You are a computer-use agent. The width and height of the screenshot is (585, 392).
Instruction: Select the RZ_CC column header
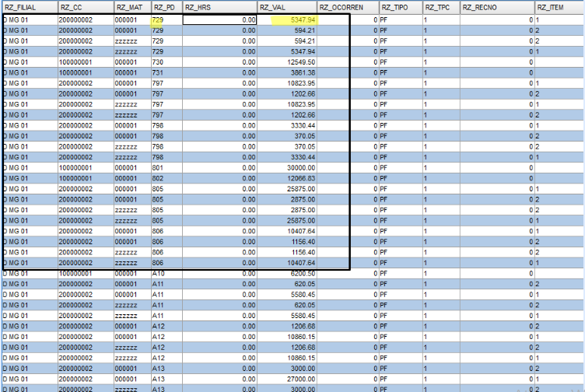tap(86, 7)
